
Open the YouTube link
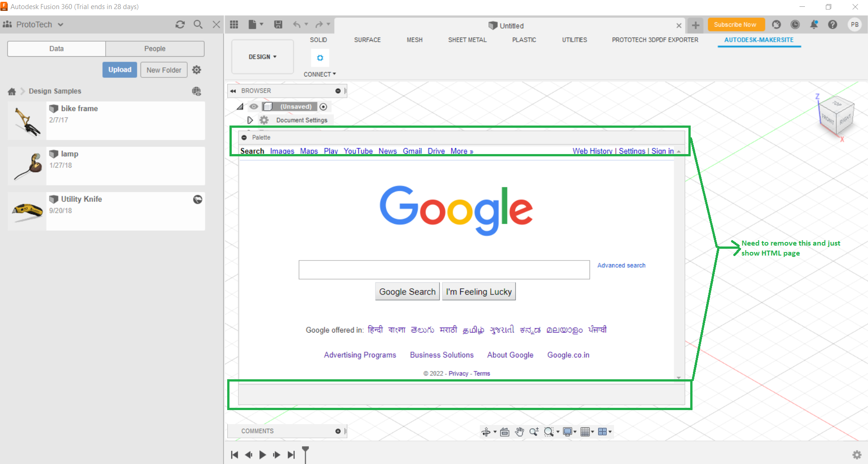(358, 151)
